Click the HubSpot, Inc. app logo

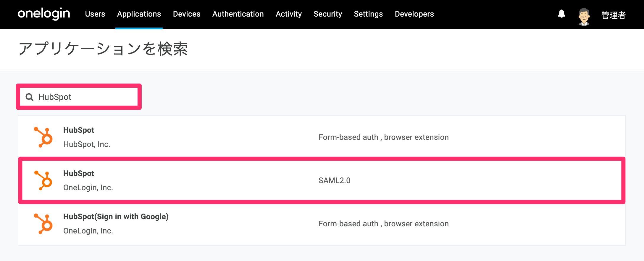[43, 137]
